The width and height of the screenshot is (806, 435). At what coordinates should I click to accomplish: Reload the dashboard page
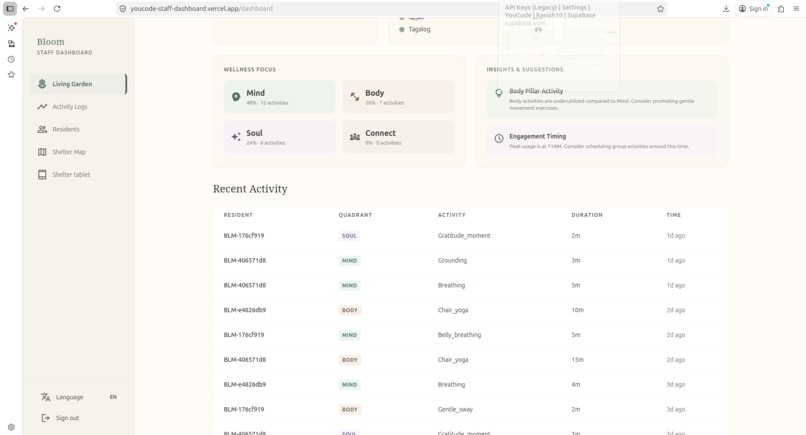click(x=57, y=9)
